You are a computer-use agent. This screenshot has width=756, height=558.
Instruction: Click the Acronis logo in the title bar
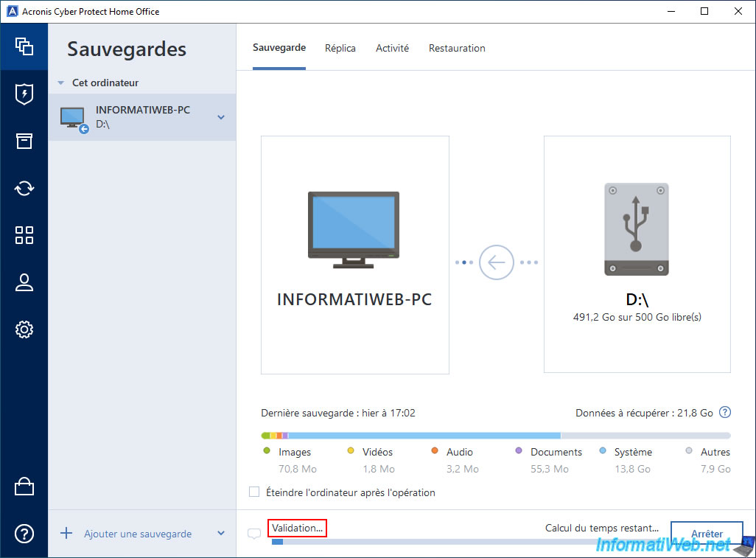tap(12, 11)
